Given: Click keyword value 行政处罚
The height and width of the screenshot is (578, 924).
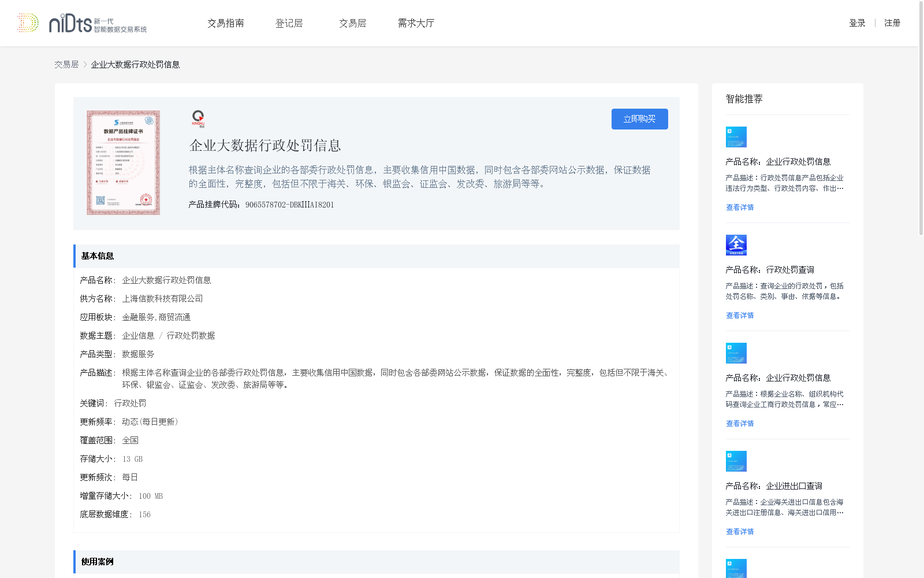Looking at the screenshot, I should pos(130,403).
